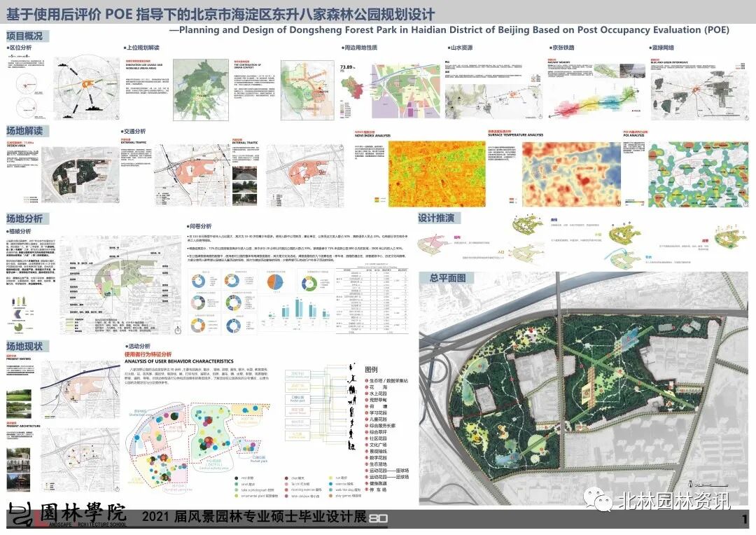Select the 上位规划解读 subsection label
756x535 pixels.
pyautogui.click(x=141, y=48)
